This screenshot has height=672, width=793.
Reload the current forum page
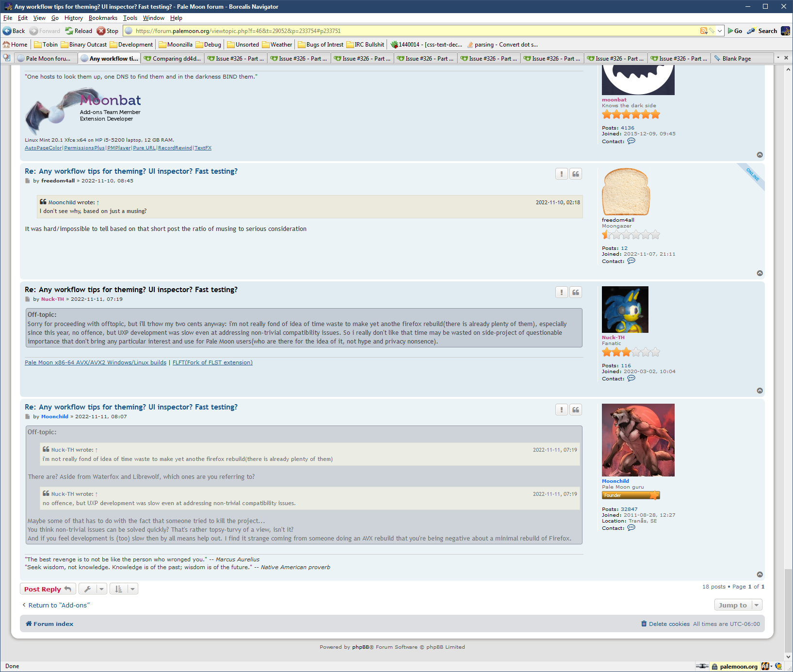[79, 31]
